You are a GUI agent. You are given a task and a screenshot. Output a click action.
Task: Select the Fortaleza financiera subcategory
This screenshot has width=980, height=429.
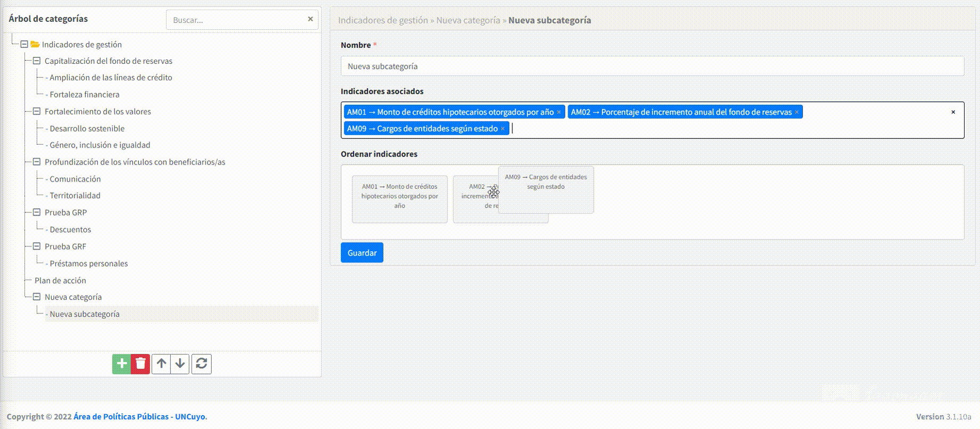[x=84, y=95]
